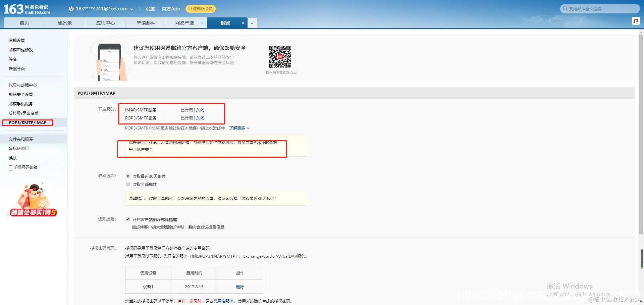Open 邮箱密码修改 in the sidebar

pos(21,50)
